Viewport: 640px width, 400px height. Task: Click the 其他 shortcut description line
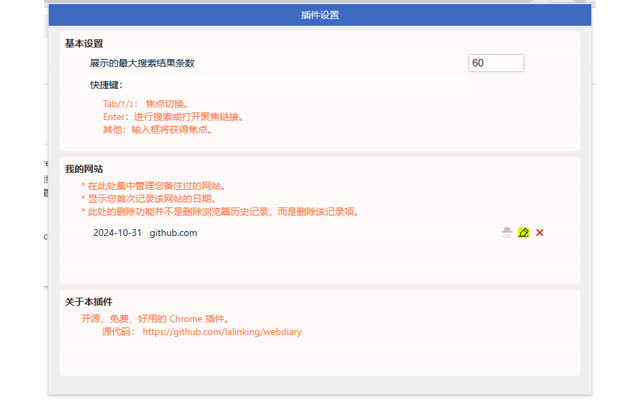pyautogui.click(x=158, y=130)
